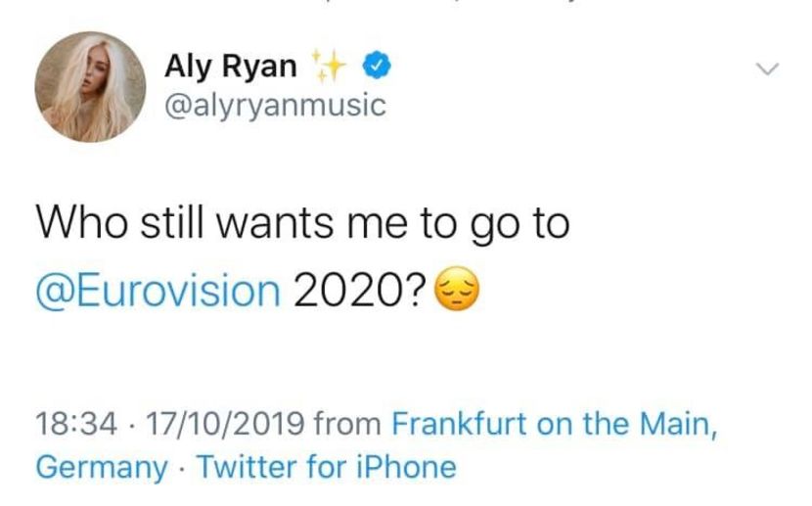The image size is (812, 506).
Task: Open the Twitter for iPhone source link
Action: (327, 467)
